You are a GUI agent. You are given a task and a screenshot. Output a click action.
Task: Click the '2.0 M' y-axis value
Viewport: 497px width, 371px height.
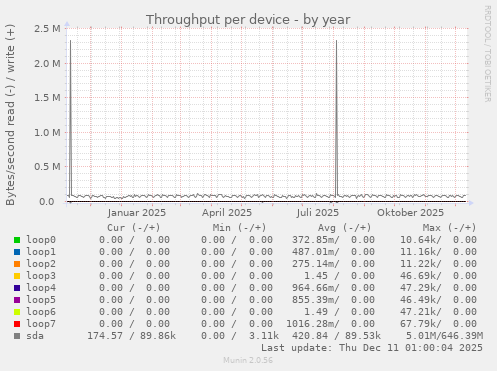pyautogui.click(x=47, y=63)
